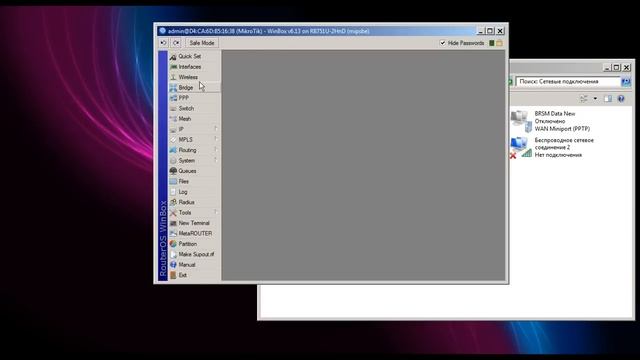640x360 pixels.
Task: Expand the Tools submenu arrow
Action: 216,212
